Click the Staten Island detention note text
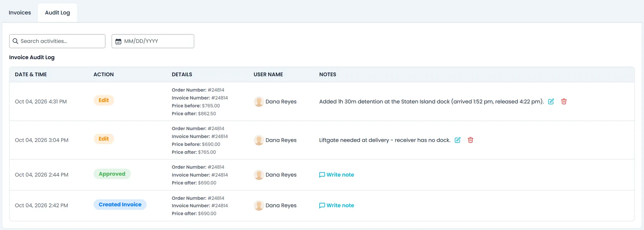644x230 pixels. (x=431, y=102)
